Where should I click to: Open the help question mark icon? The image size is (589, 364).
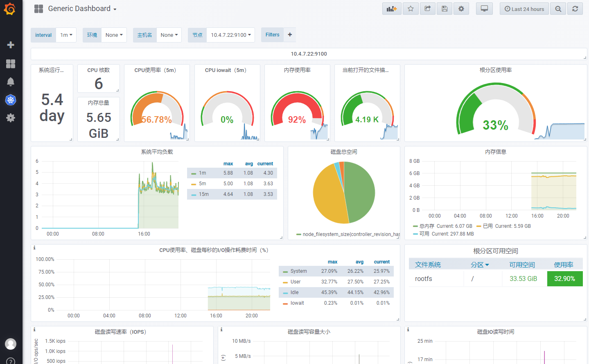pyautogui.click(x=11, y=362)
